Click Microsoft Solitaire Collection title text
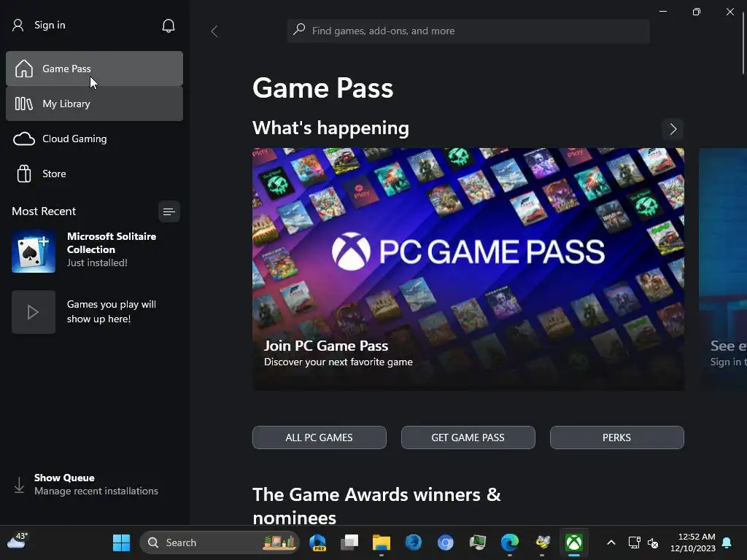This screenshot has height=560, width=747. tap(112, 243)
